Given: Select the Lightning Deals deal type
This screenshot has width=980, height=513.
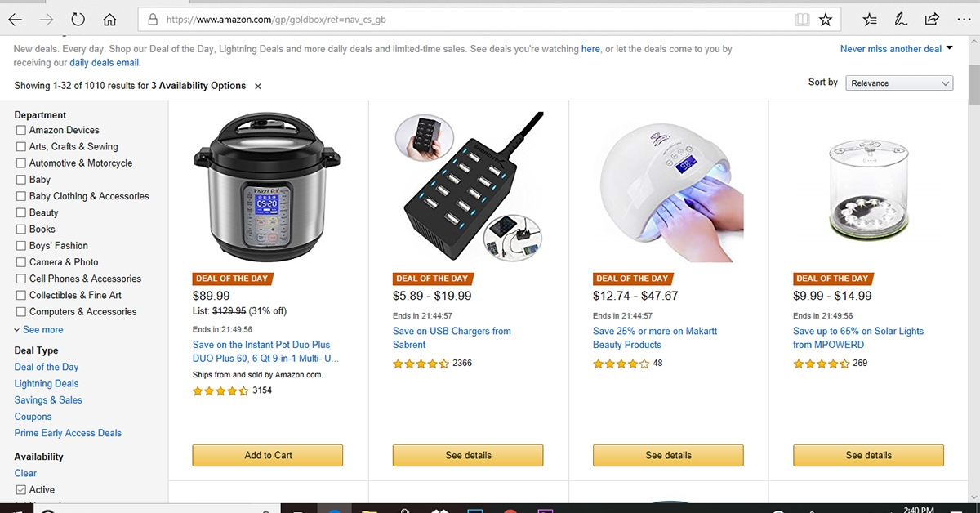Looking at the screenshot, I should click(47, 384).
